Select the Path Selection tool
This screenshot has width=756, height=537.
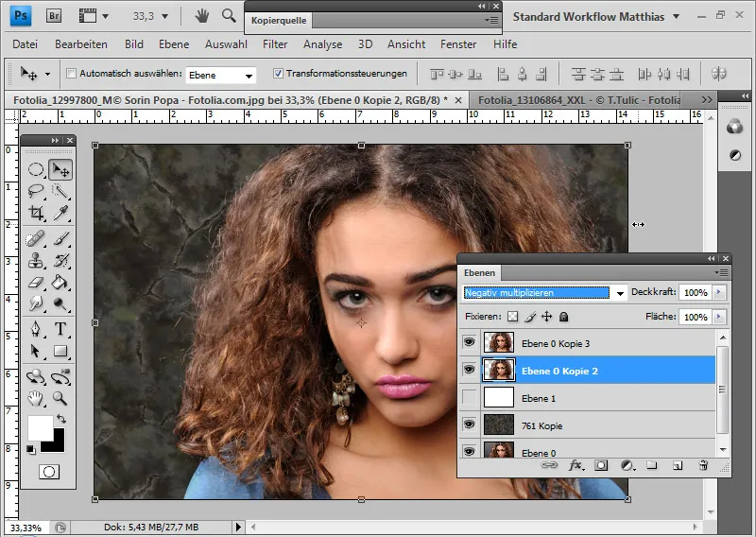36,351
